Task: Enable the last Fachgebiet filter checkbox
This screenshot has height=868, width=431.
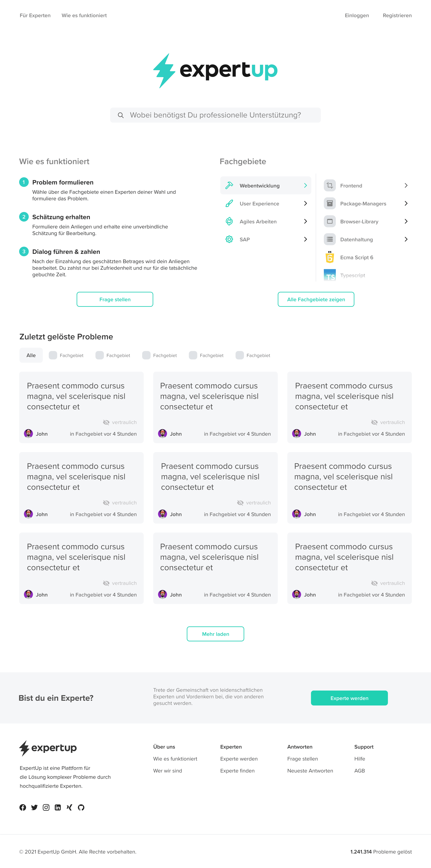Action: coord(240,355)
